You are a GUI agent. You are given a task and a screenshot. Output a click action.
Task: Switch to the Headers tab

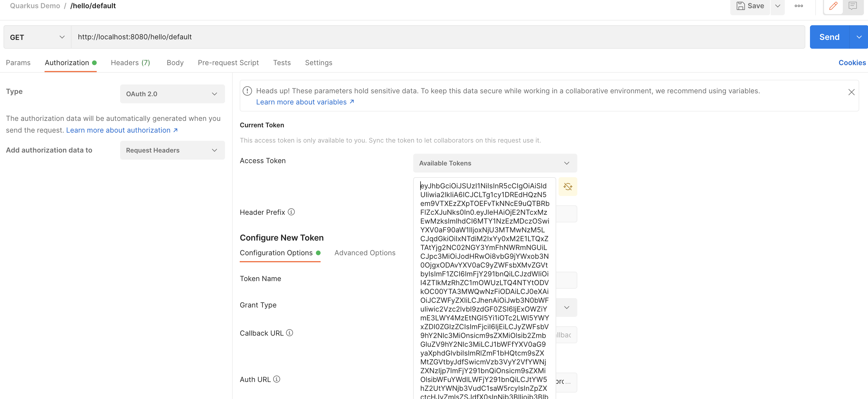pyautogui.click(x=130, y=63)
